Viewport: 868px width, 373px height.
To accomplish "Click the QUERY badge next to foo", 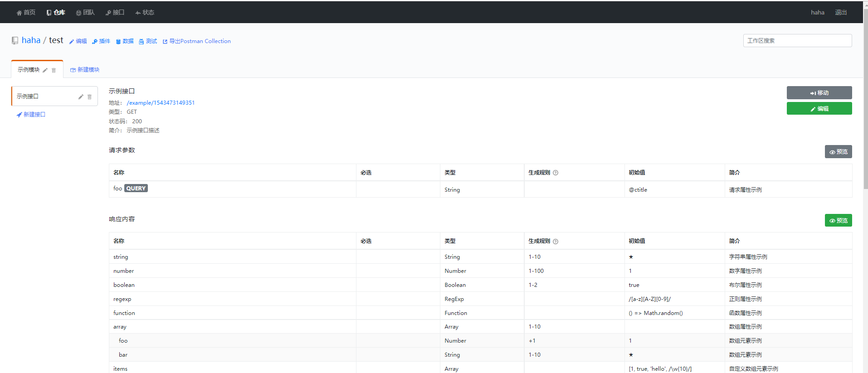I will [x=136, y=188].
